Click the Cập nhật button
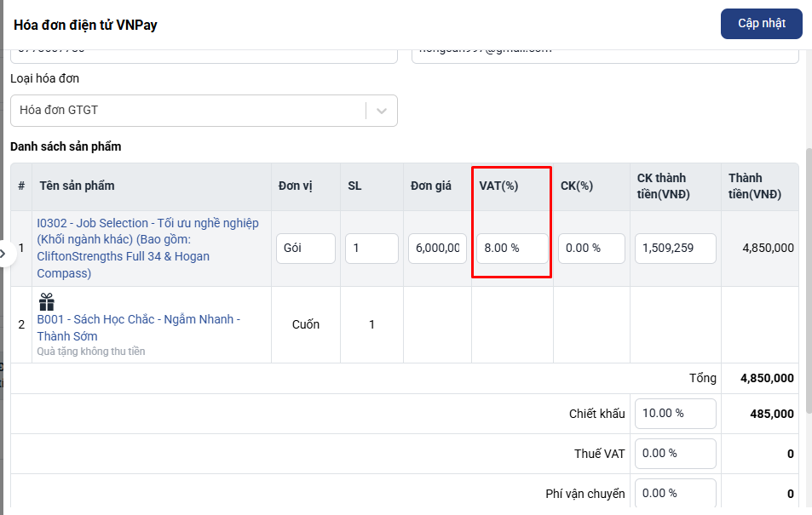 click(761, 23)
